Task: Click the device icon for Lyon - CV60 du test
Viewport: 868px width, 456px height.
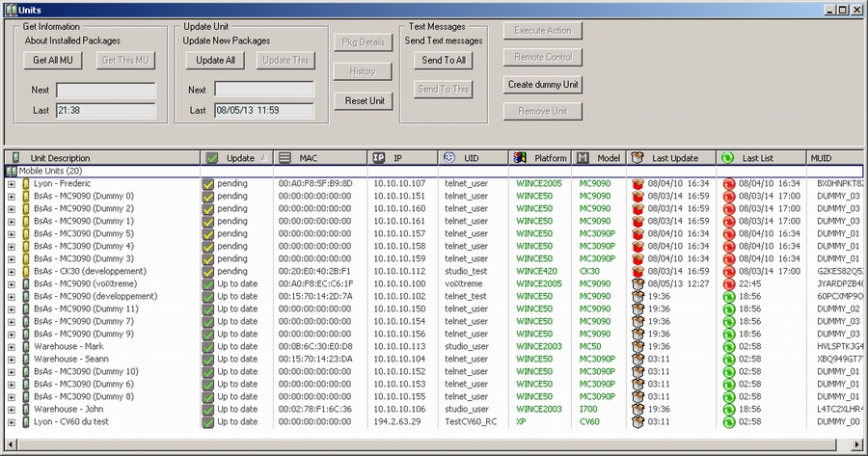Action: click(x=26, y=421)
